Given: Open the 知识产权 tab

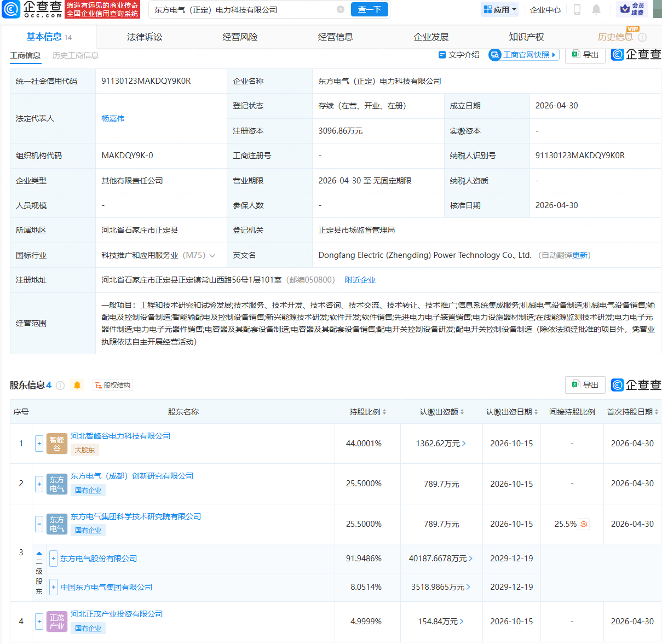Looking at the screenshot, I should tap(526, 37).
